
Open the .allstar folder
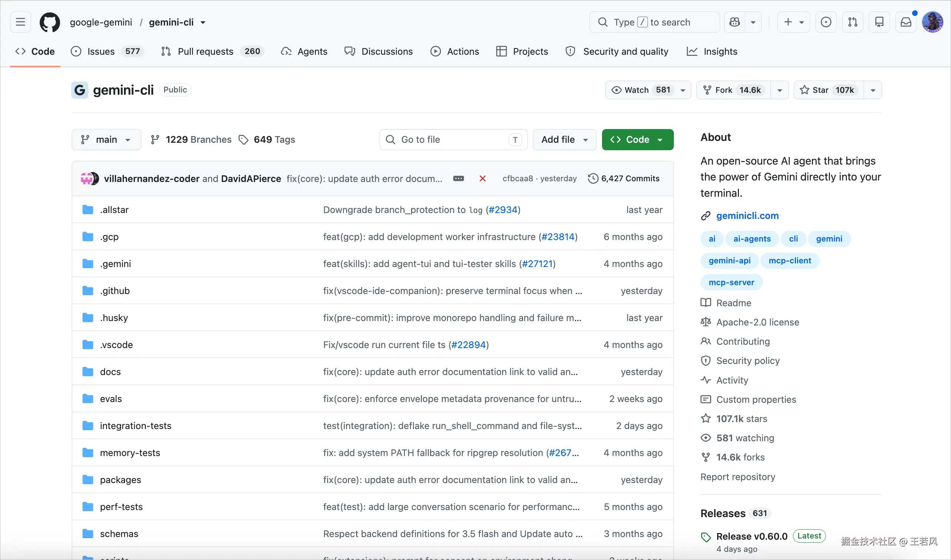(x=114, y=210)
